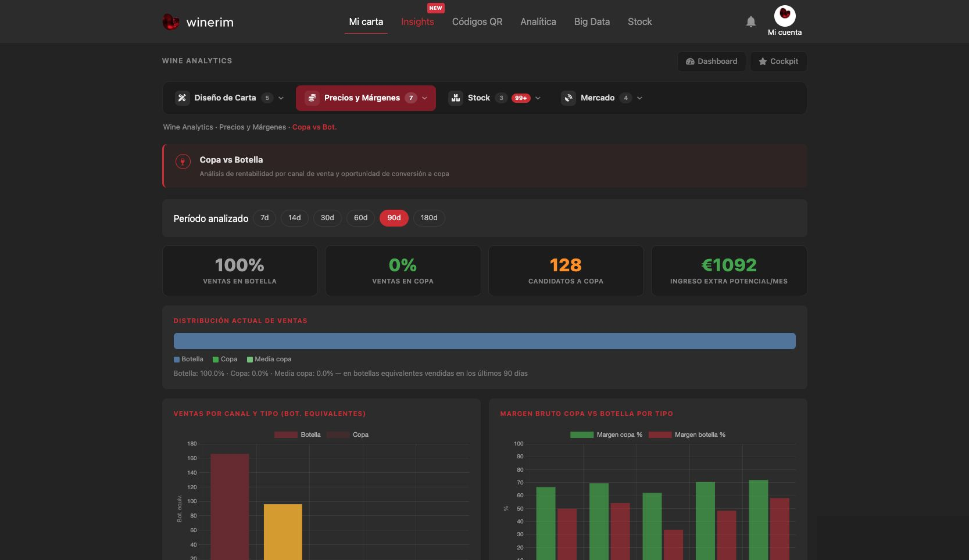969x560 pixels.
Task: Click the Stock boxes icon
Action: tap(456, 98)
